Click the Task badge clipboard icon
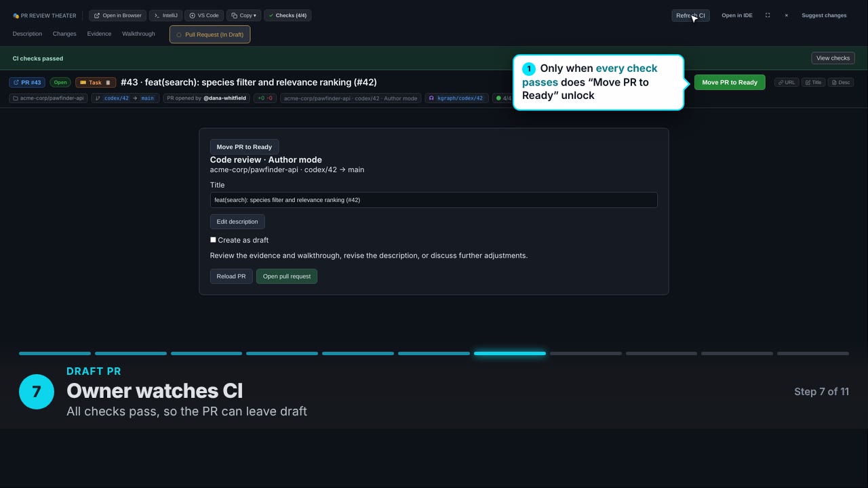The width and height of the screenshot is (868, 488). (108, 83)
